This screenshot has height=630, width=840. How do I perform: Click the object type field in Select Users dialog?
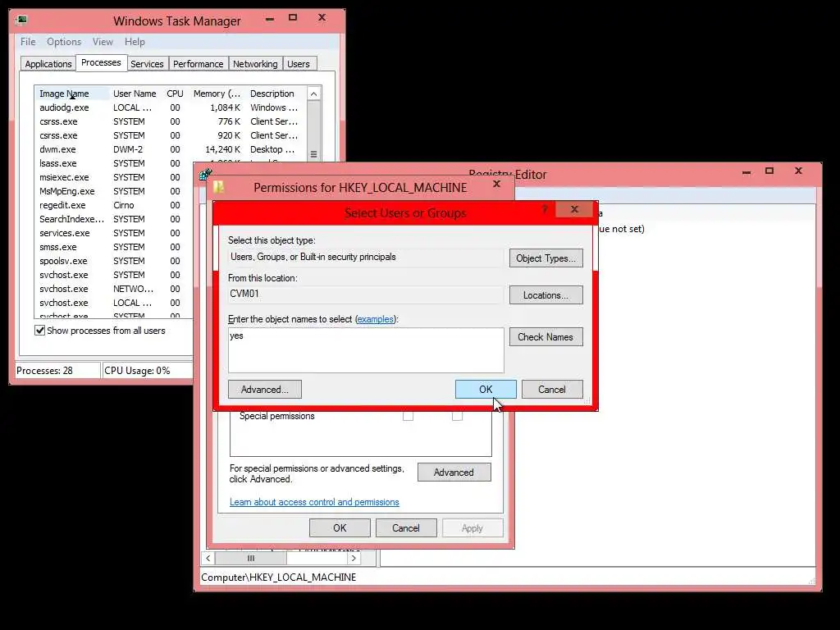[x=366, y=257]
